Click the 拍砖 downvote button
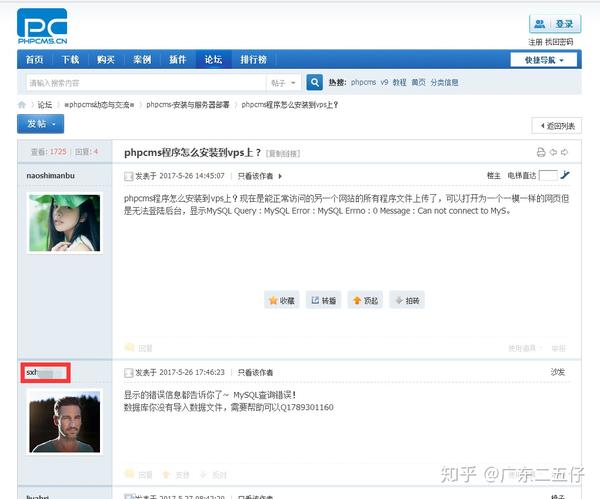Screen dimensions: 600x499 pyautogui.click(x=407, y=300)
